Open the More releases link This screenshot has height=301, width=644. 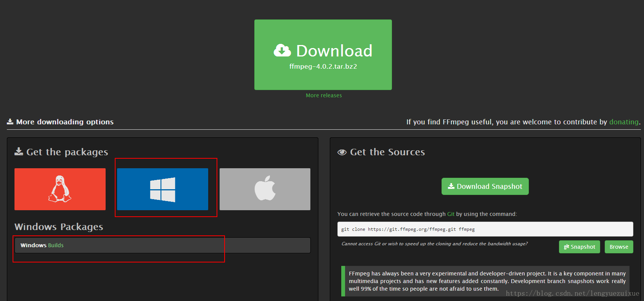coord(324,95)
